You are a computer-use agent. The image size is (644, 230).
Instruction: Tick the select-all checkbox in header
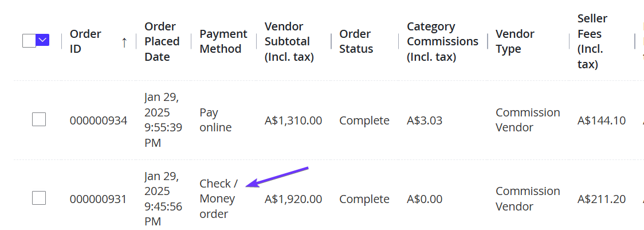click(29, 40)
